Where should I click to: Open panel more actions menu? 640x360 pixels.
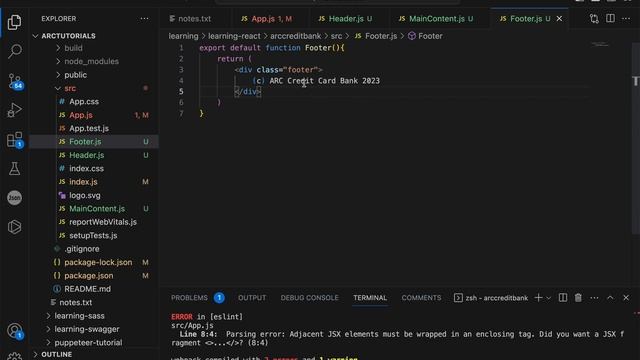(x=594, y=298)
